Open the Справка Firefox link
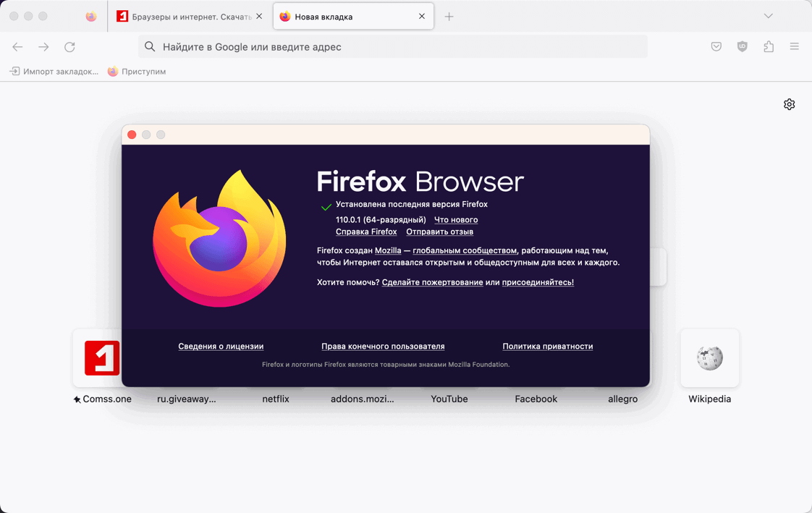812x513 pixels. [x=366, y=232]
